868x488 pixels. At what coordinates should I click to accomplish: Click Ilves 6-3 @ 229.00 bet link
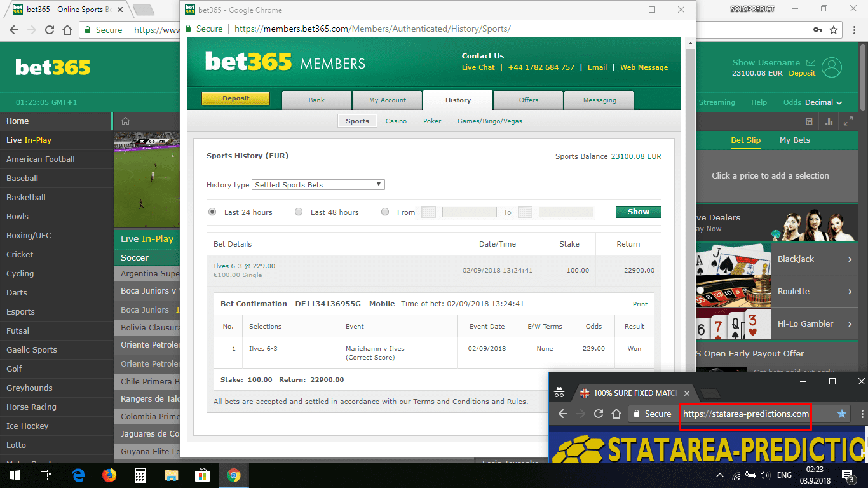click(244, 266)
